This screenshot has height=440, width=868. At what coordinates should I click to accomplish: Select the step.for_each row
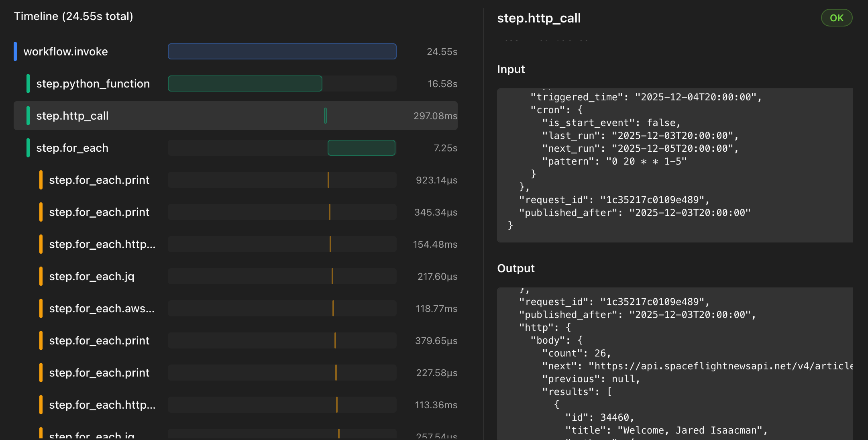(x=71, y=148)
